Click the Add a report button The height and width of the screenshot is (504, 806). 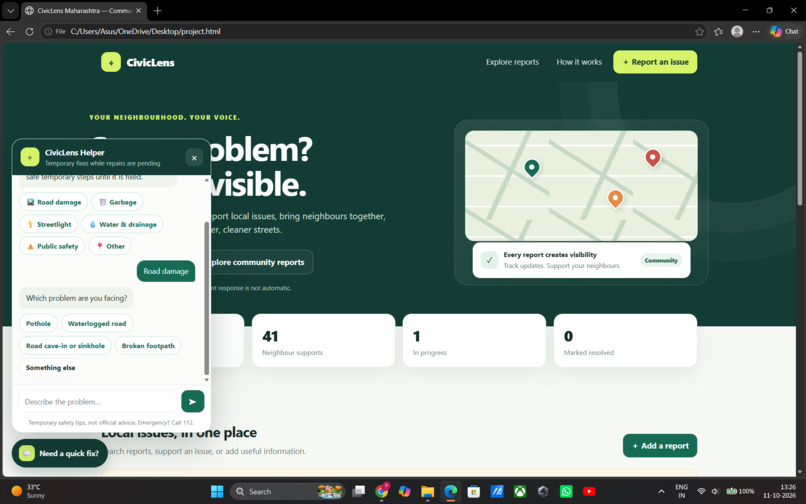[x=660, y=446]
